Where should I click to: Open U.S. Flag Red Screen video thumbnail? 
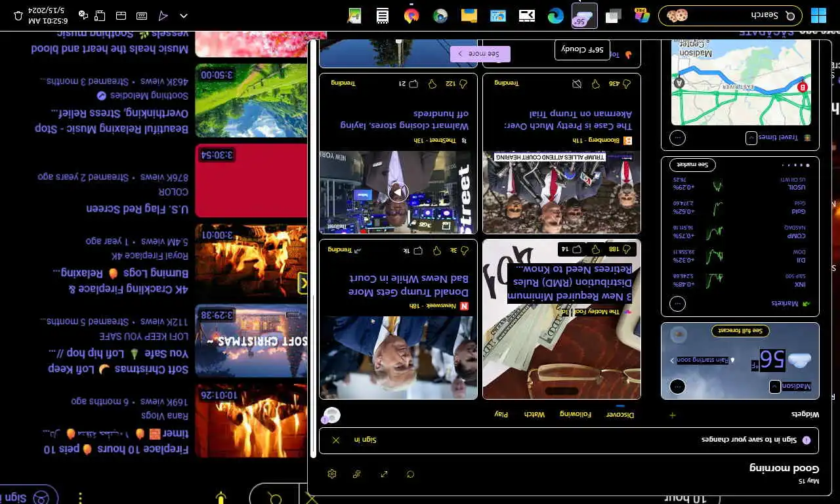coord(251,180)
